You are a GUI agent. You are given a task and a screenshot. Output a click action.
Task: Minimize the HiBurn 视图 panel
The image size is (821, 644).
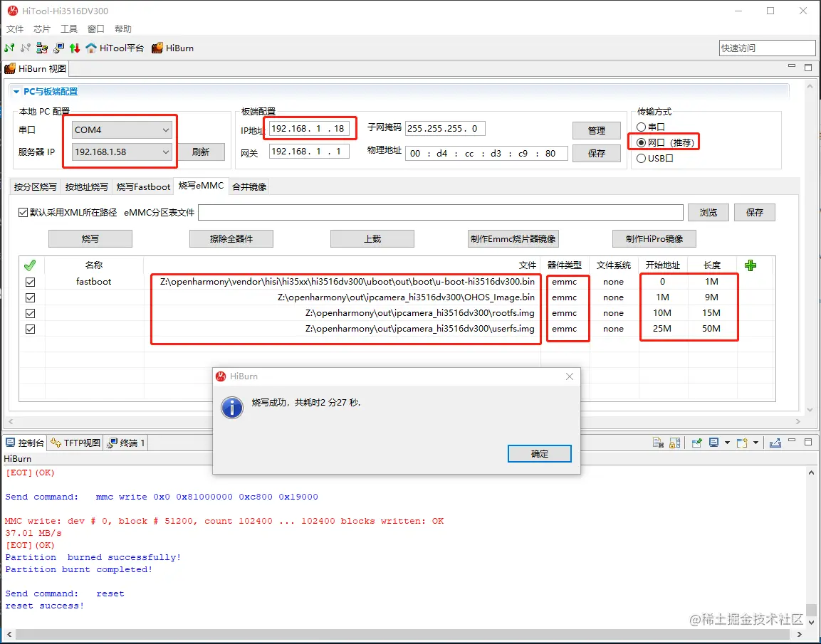coord(792,66)
